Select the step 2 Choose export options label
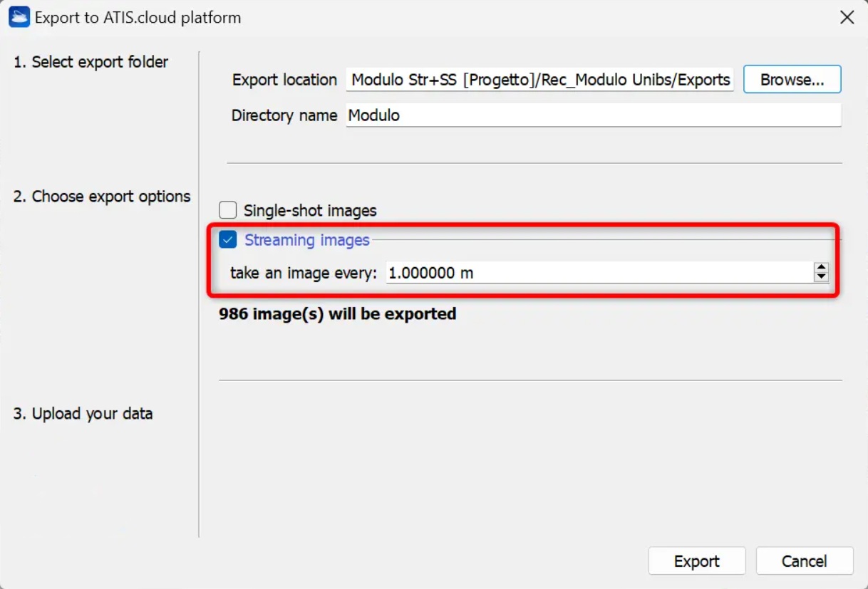The width and height of the screenshot is (868, 589). (102, 197)
